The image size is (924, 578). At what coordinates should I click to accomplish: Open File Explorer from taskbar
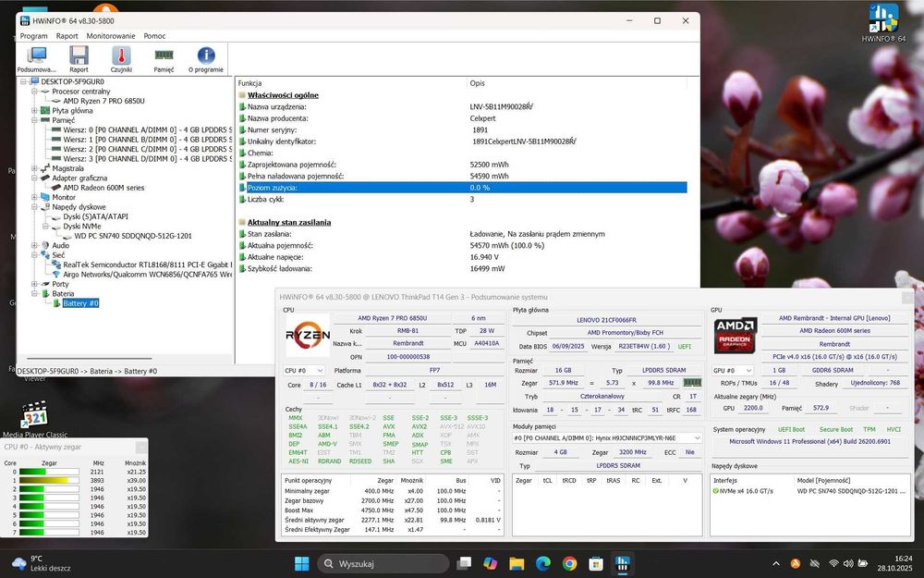click(517, 563)
